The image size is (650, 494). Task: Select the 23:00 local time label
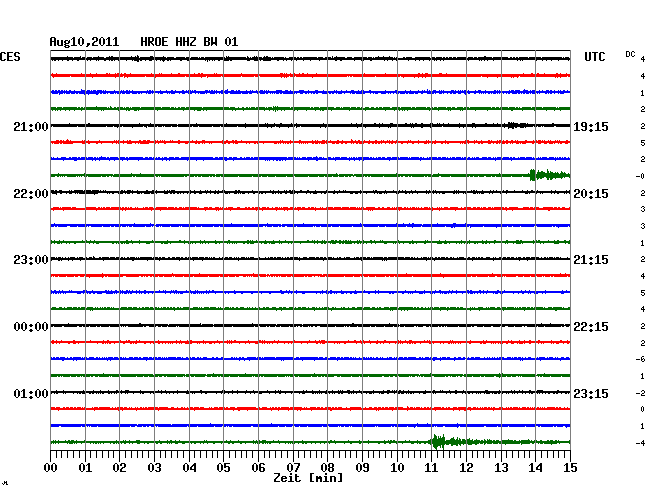coord(31,260)
